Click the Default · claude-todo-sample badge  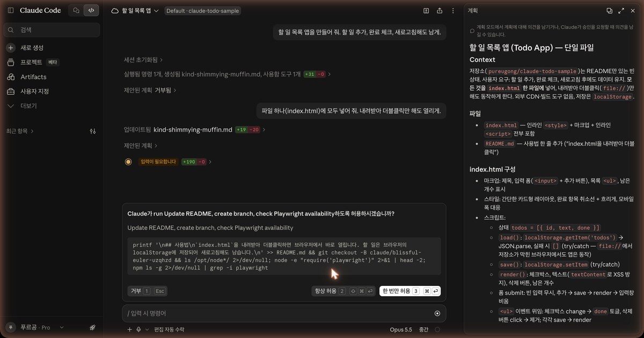point(203,10)
